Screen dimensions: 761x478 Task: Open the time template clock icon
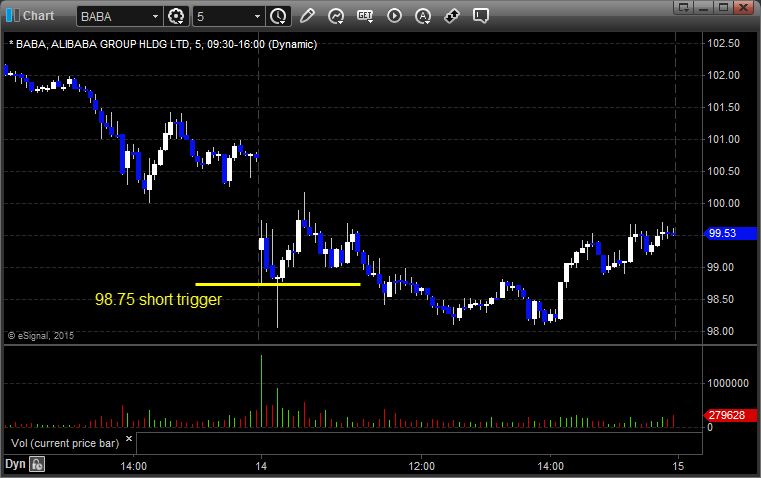pos(279,16)
